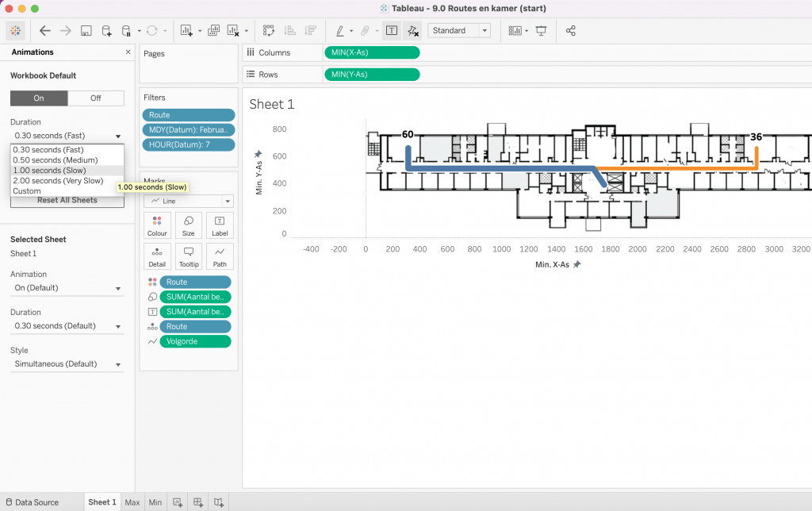Open the Colour marks card
The image size is (812, 511).
pyautogui.click(x=157, y=225)
